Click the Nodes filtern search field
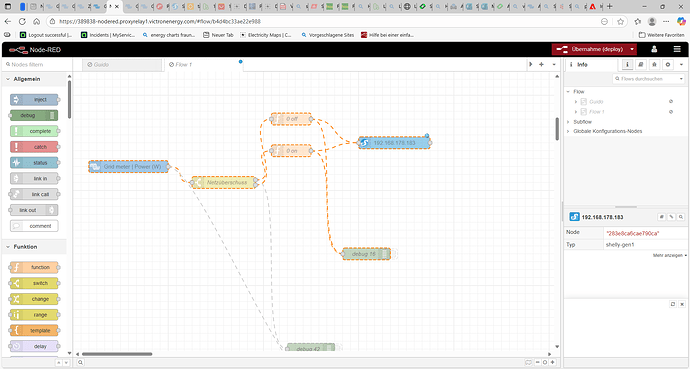Image resolution: width=690 pixels, height=369 pixels. click(x=37, y=65)
